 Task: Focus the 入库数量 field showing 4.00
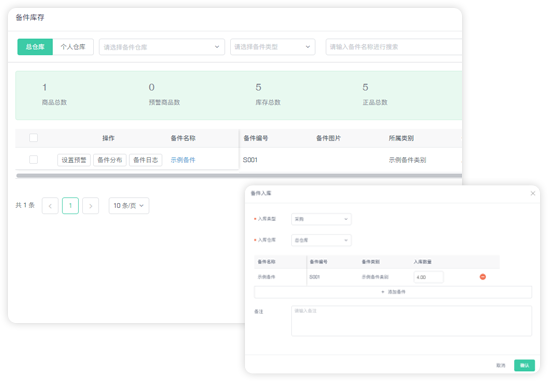(x=428, y=277)
